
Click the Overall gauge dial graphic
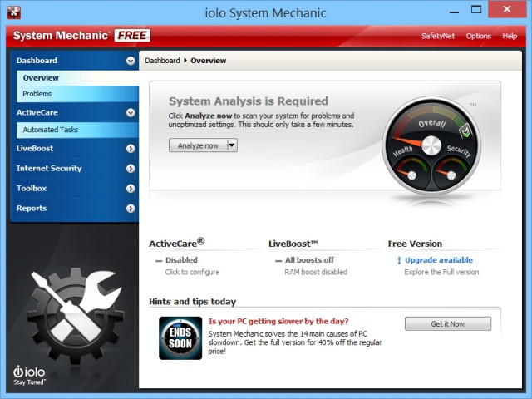point(431,145)
